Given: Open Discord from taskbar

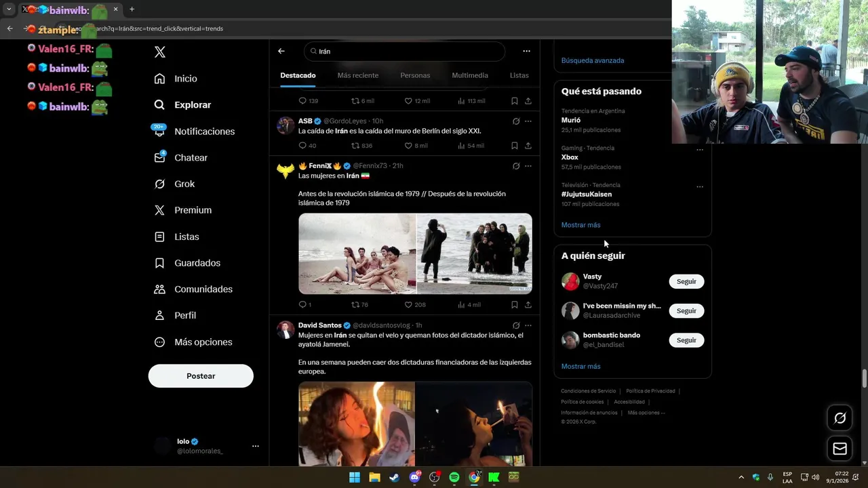Looking at the screenshot, I should 414,477.
